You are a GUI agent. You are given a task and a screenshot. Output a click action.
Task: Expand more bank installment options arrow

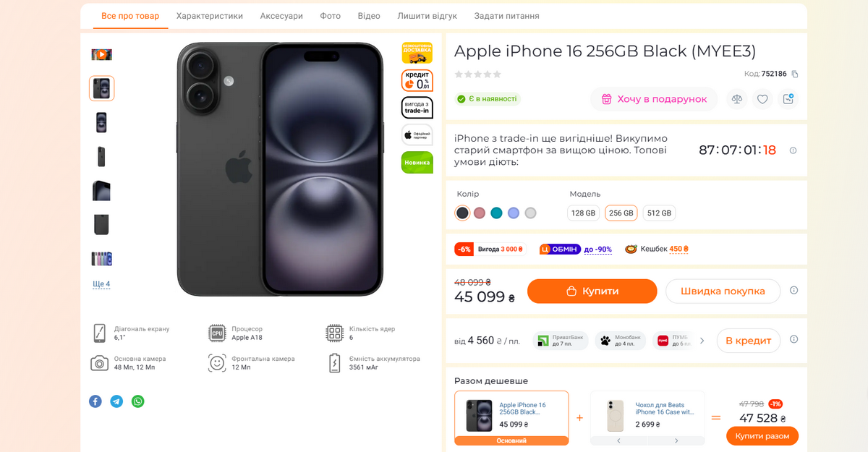coord(702,341)
